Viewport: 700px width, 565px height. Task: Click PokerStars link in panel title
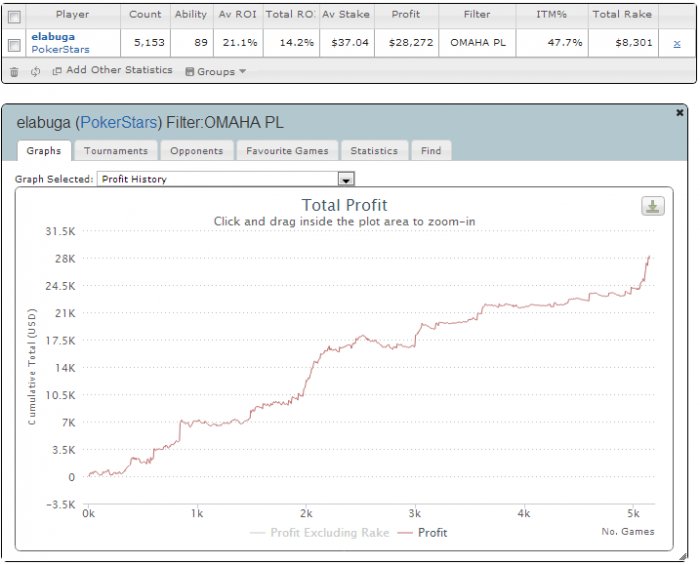[119, 122]
